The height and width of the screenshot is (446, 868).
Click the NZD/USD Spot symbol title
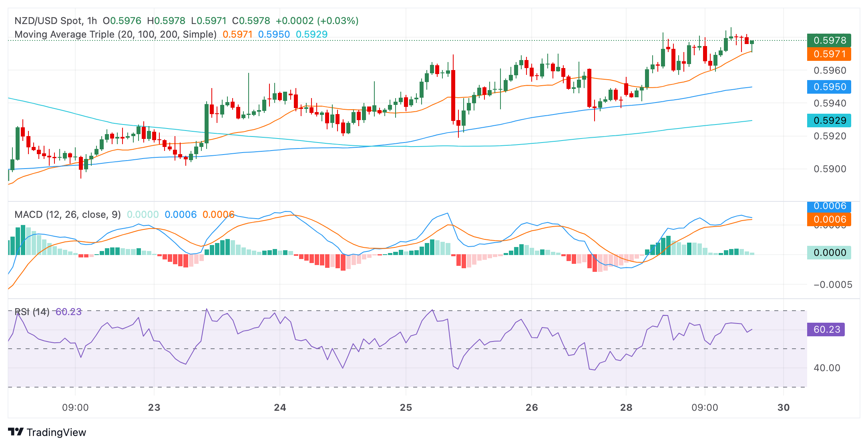click(x=48, y=21)
